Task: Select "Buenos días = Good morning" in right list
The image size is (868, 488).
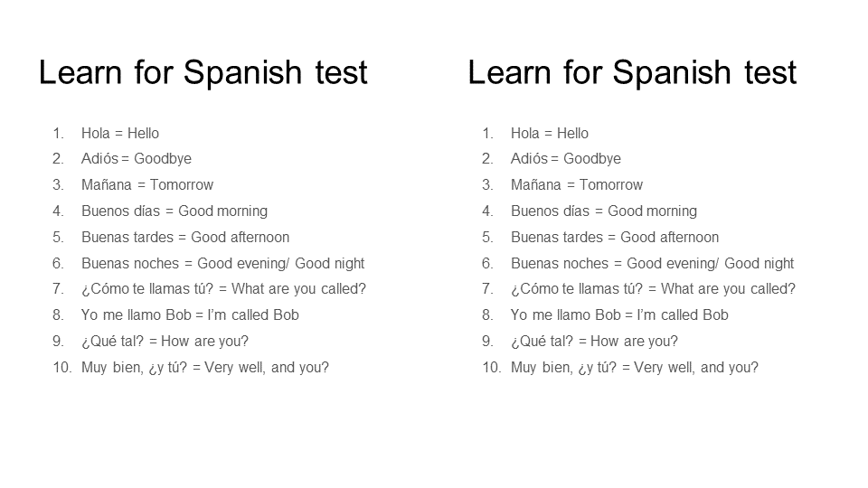Action: click(x=604, y=211)
